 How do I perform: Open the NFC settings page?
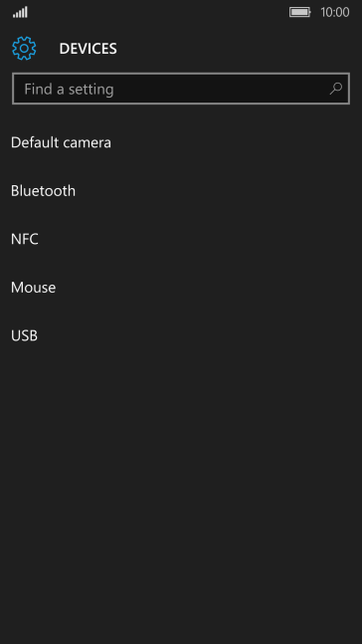(181, 239)
